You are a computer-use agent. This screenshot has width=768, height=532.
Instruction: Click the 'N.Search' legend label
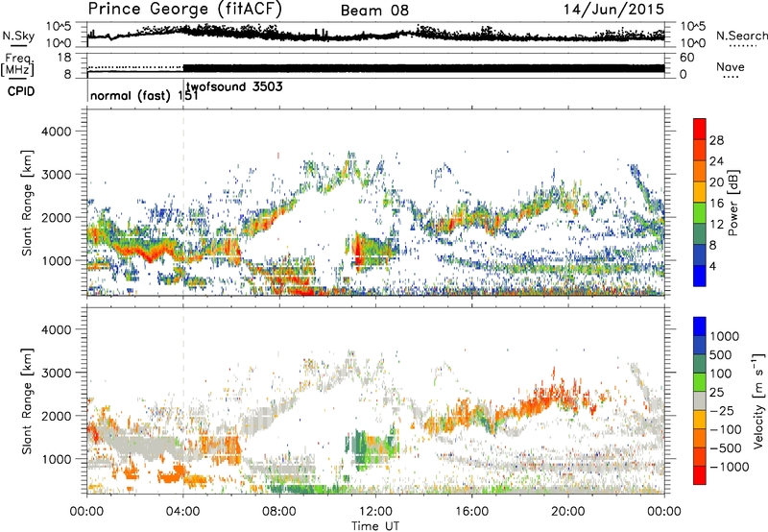pyautogui.click(x=741, y=36)
